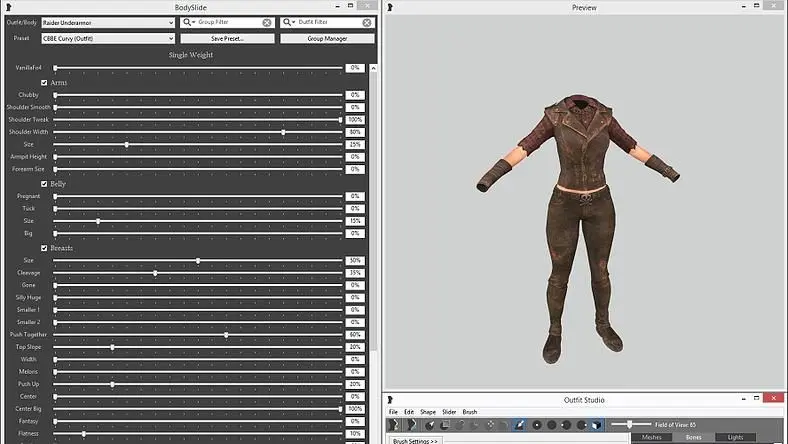Click the Preview window title icon
Image resolution: width=788 pixels, height=444 pixels.
tap(390, 7)
